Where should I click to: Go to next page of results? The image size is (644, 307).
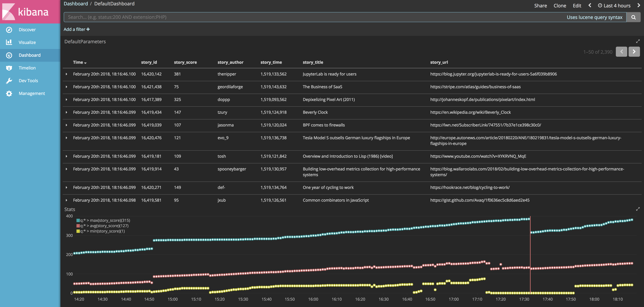[634, 52]
